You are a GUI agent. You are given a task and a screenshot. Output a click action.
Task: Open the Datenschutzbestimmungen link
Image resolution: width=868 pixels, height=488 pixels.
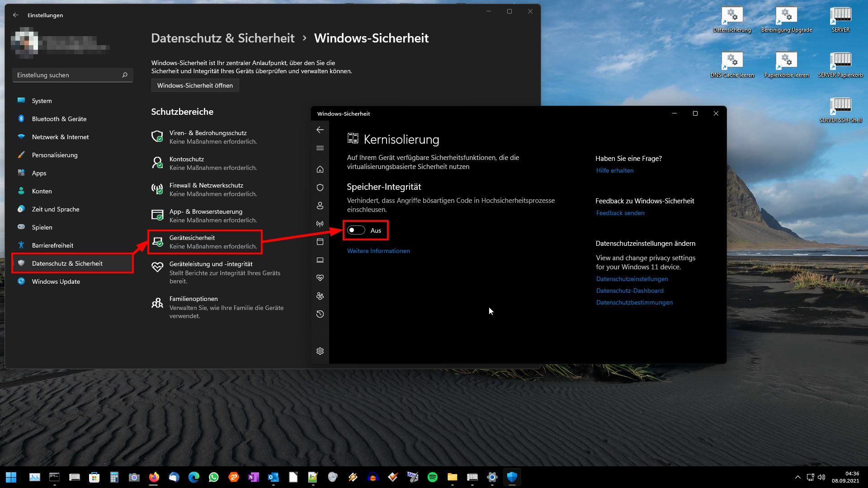coord(634,302)
